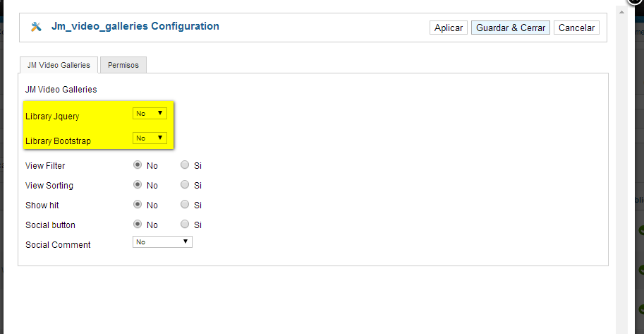Click the Aplicar button
Image resolution: width=644 pixels, height=334 pixels.
pos(449,28)
